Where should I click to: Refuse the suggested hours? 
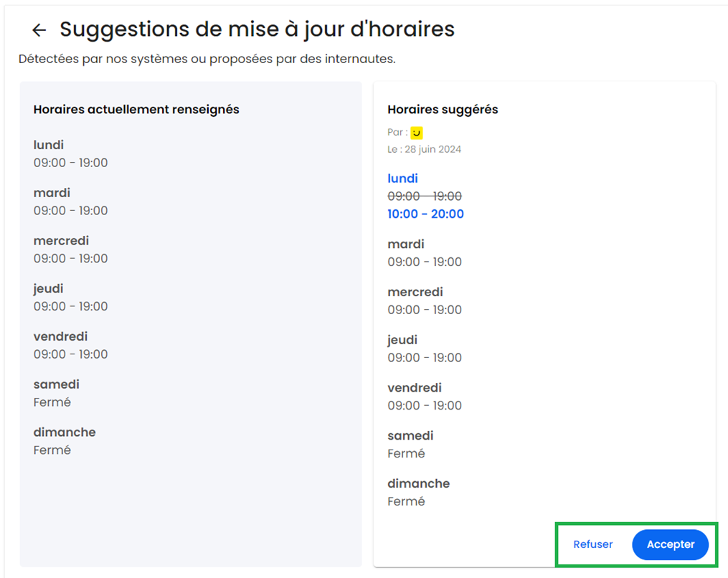coord(593,544)
